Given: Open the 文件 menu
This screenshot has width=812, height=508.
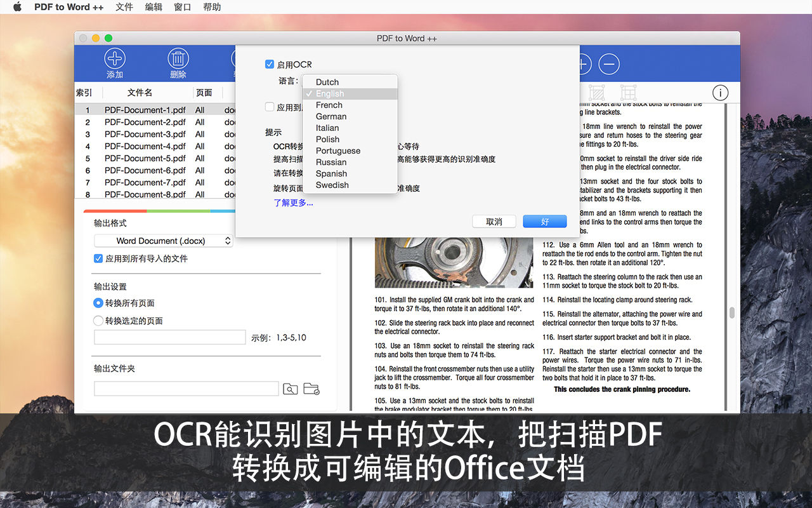Looking at the screenshot, I should point(124,7).
